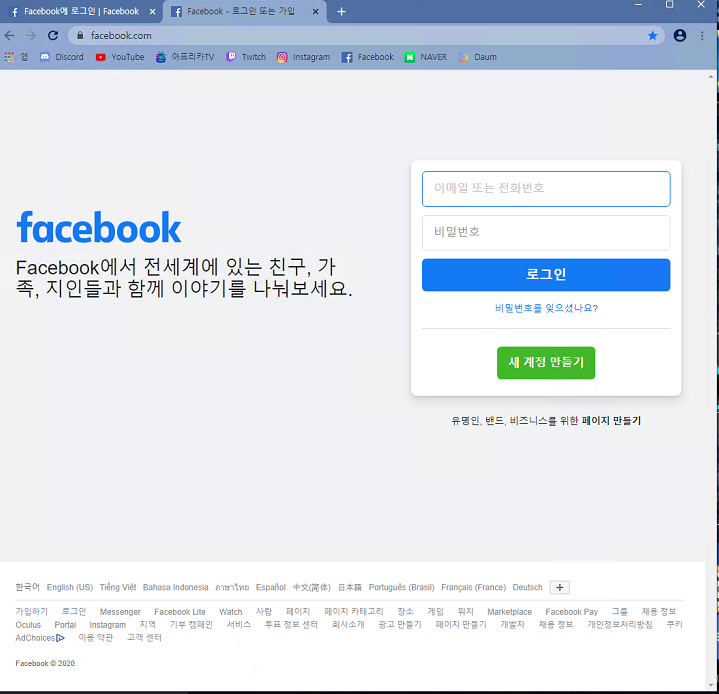Click the 개인정보처리방침 footer link
Viewport: 719px width, 694px height.
click(x=620, y=625)
